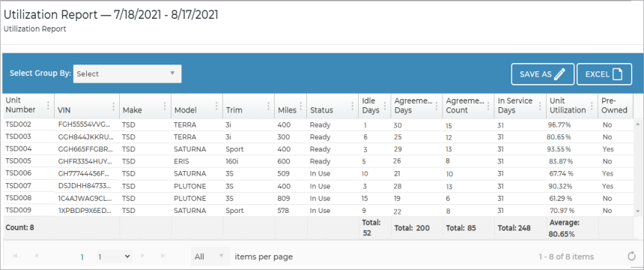
Task: Sort by the Miles column header
Action: pyautogui.click(x=287, y=110)
